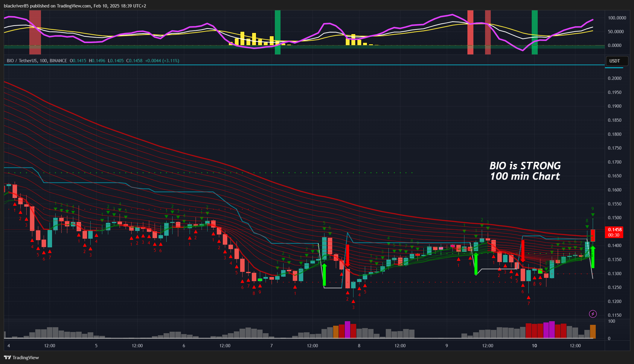The width and height of the screenshot is (634, 364).
Task: Click the 0.1300 price axis label
Action: [x=615, y=274]
